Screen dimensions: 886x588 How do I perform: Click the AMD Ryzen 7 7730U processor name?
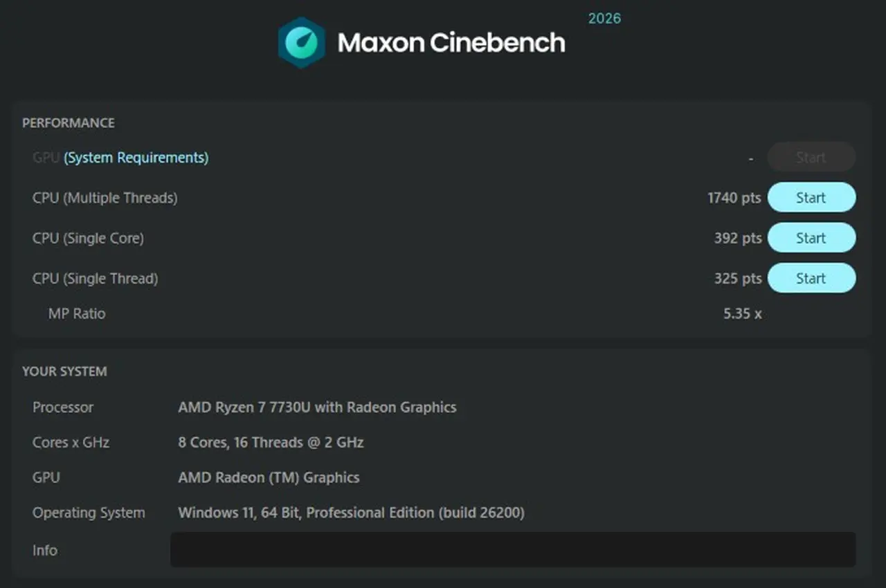(x=317, y=407)
